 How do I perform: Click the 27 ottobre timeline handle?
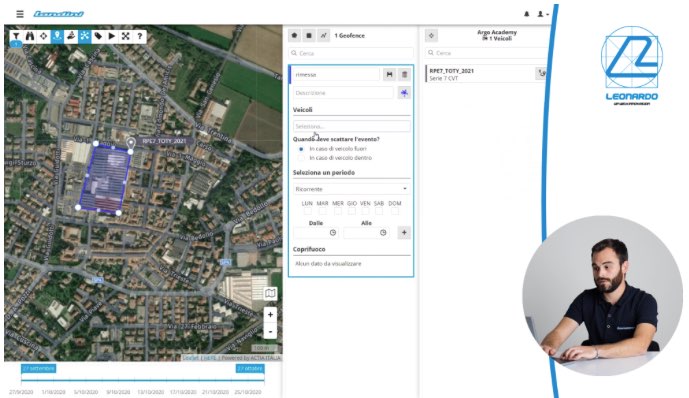[250, 368]
